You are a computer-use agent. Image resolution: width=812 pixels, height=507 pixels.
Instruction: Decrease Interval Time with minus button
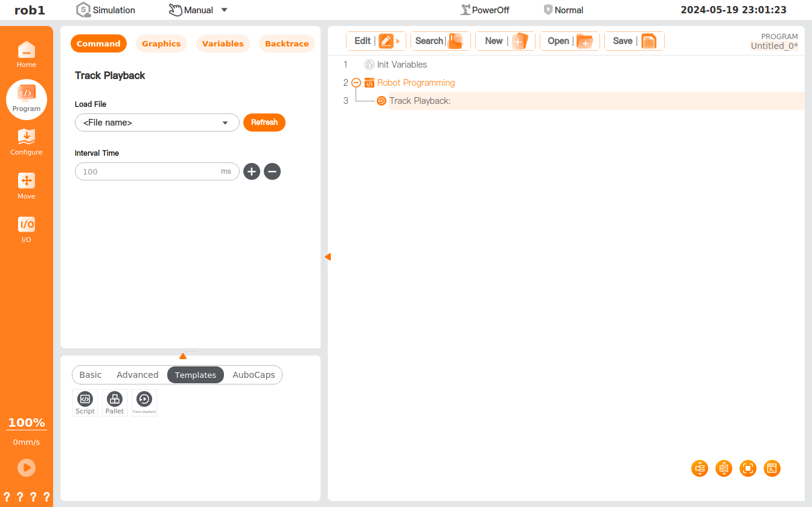272,171
